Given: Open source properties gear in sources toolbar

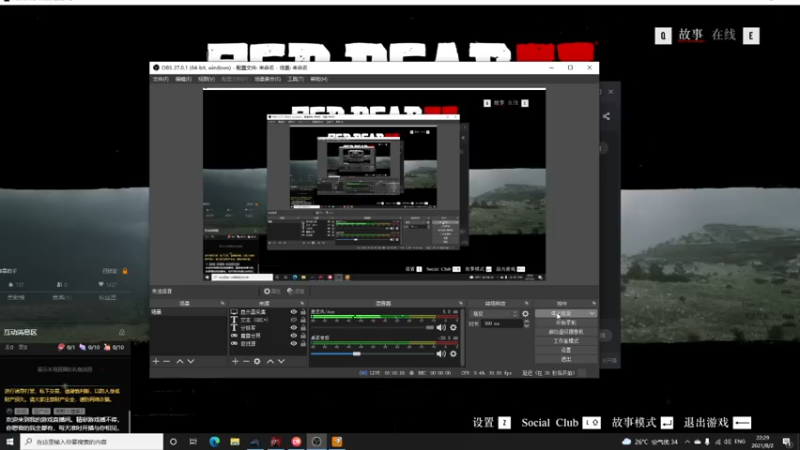Looking at the screenshot, I should point(257,361).
